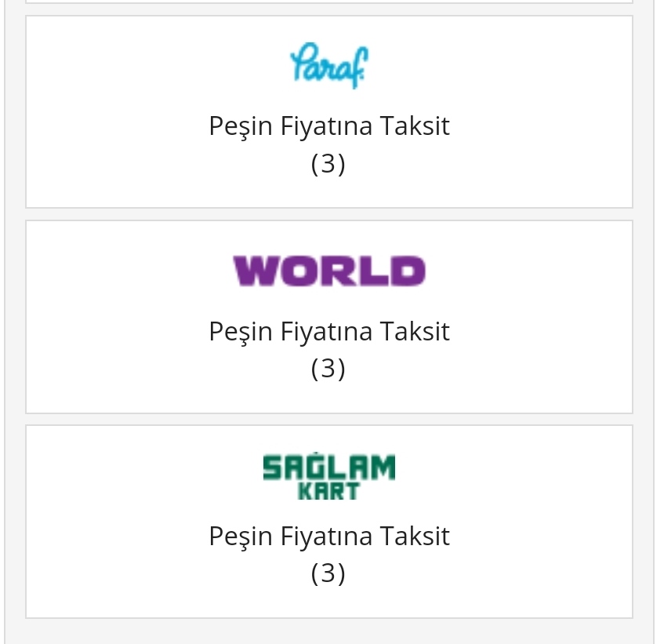Open Peşin Fiyatına Taksit under WORLD

(x=329, y=331)
